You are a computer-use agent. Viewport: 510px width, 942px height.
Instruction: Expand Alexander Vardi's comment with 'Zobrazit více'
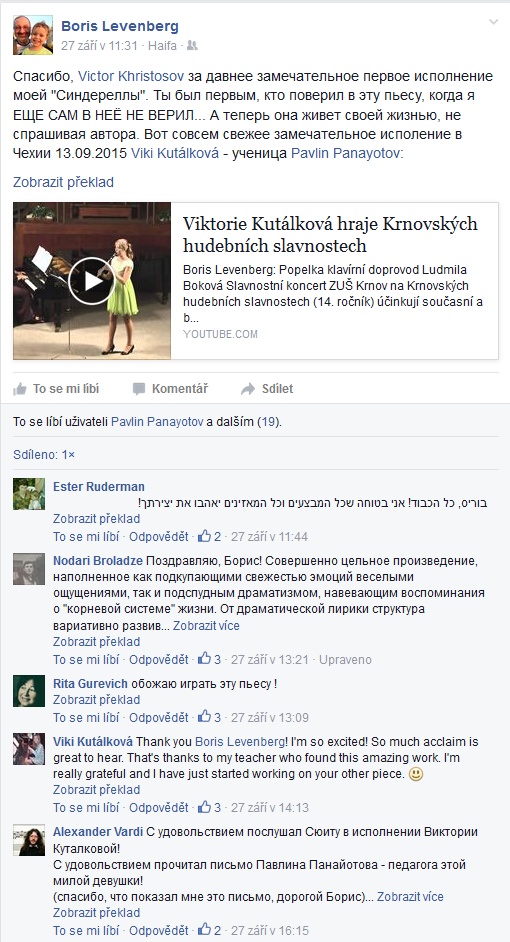410,897
